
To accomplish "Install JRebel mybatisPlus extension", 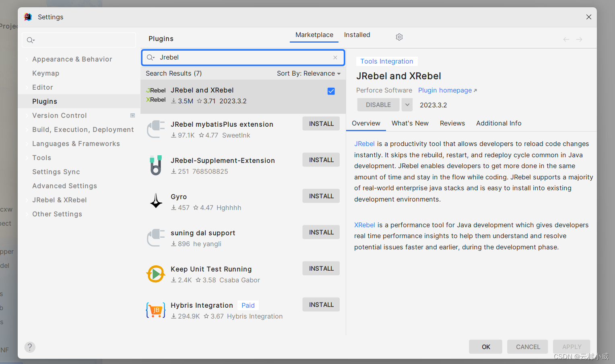I will pyautogui.click(x=321, y=124).
